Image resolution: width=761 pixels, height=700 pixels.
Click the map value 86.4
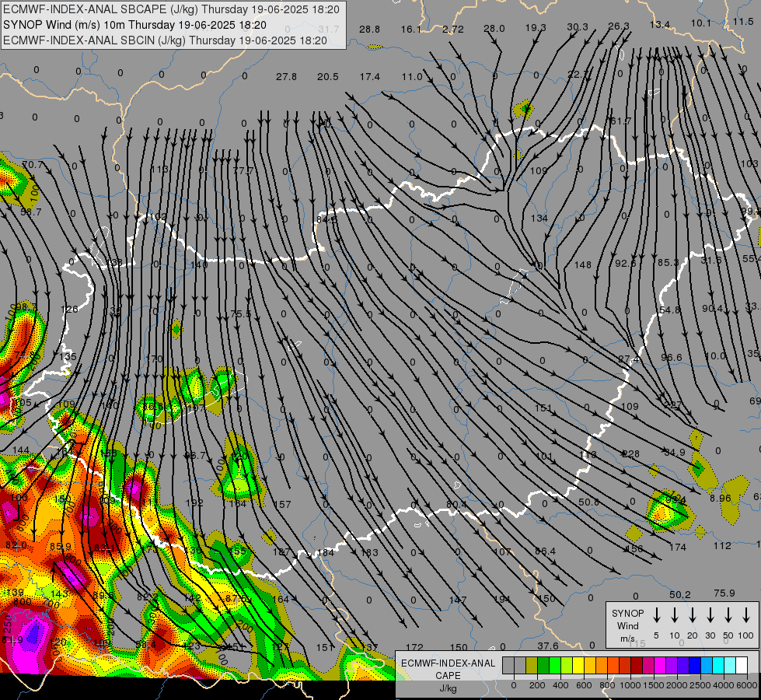tap(545, 551)
